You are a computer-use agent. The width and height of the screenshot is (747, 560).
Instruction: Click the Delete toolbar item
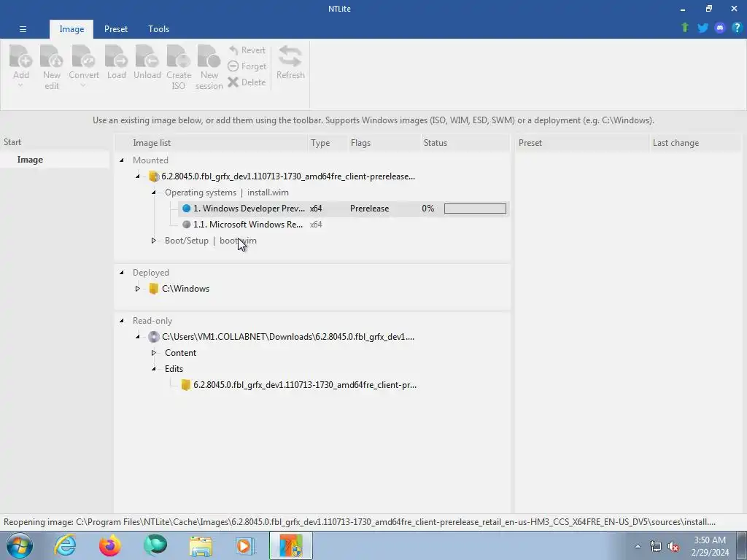pyautogui.click(x=247, y=82)
